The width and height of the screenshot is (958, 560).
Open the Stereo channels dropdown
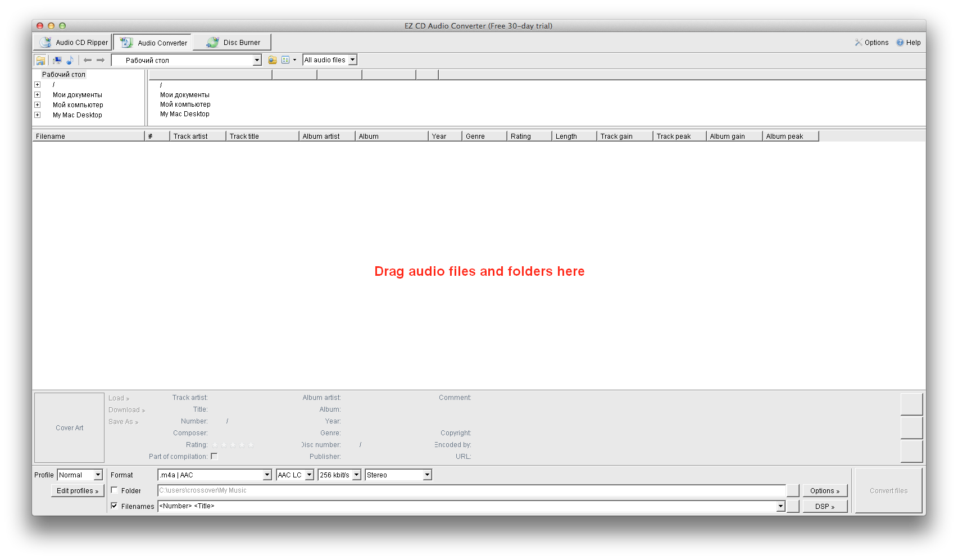click(427, 475)
